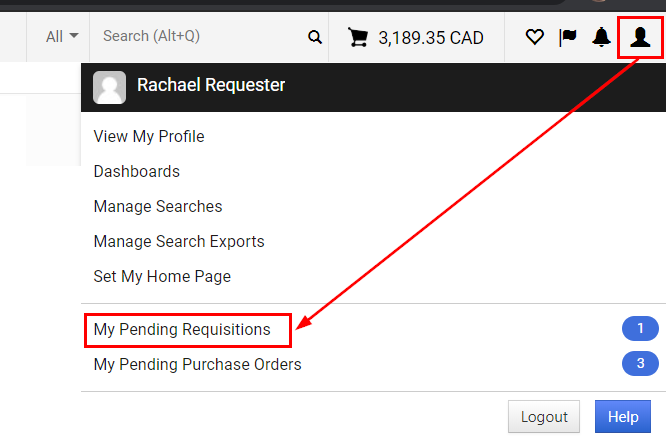Open My Pending Purchase Orders
Viewport: 666px width, 440px height.
pyautogui.click(x=197, y=364)
